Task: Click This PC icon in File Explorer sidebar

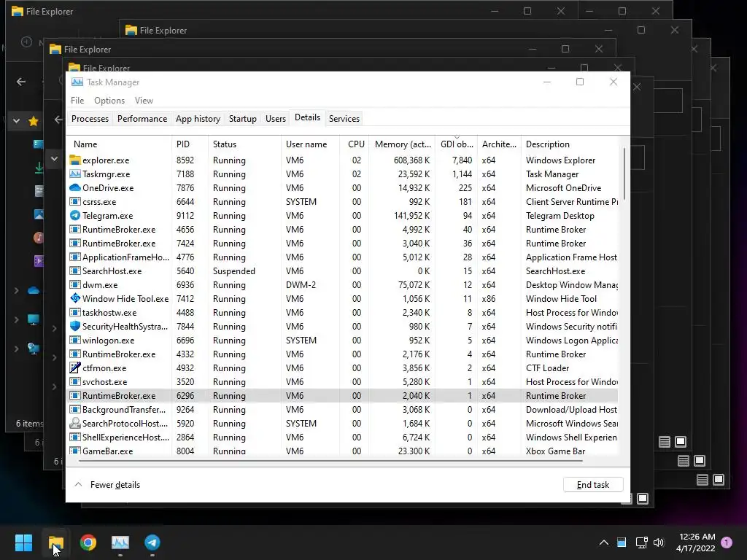Action: (x=34, y=319)
